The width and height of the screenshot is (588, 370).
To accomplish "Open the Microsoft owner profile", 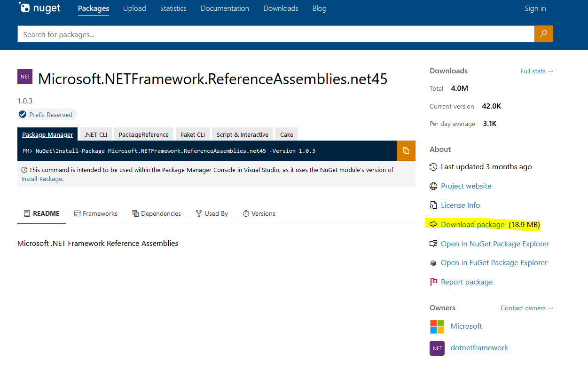I will [x=466, y=326].
